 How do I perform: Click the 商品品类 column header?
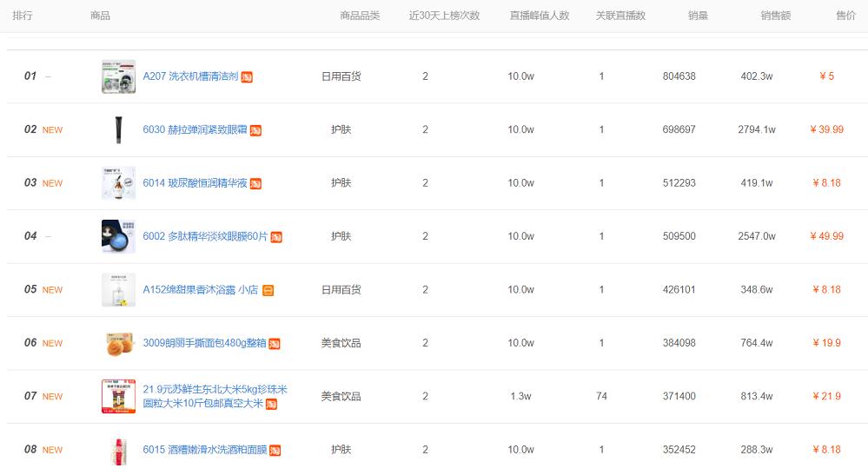click(360, 16)
